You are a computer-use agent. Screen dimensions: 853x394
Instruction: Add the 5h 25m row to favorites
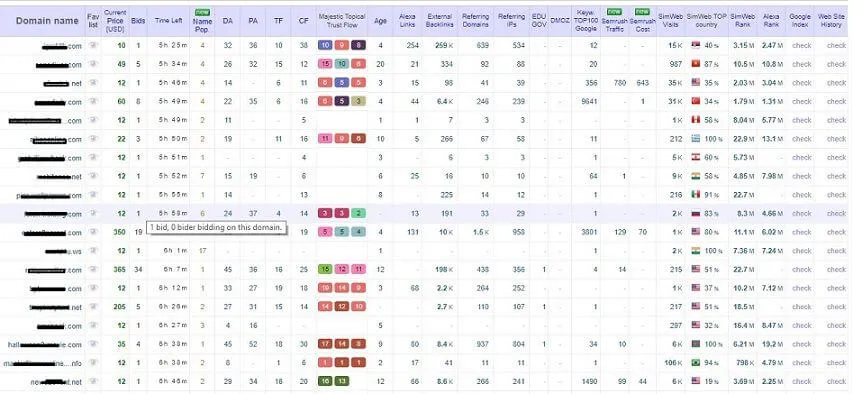click(x=93, y=46)
